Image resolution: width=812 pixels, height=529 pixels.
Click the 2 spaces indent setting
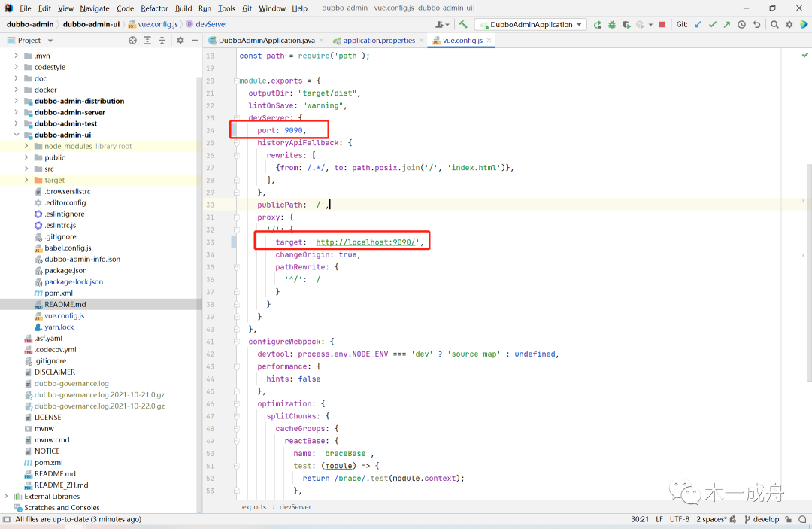[x=711, y=519]
